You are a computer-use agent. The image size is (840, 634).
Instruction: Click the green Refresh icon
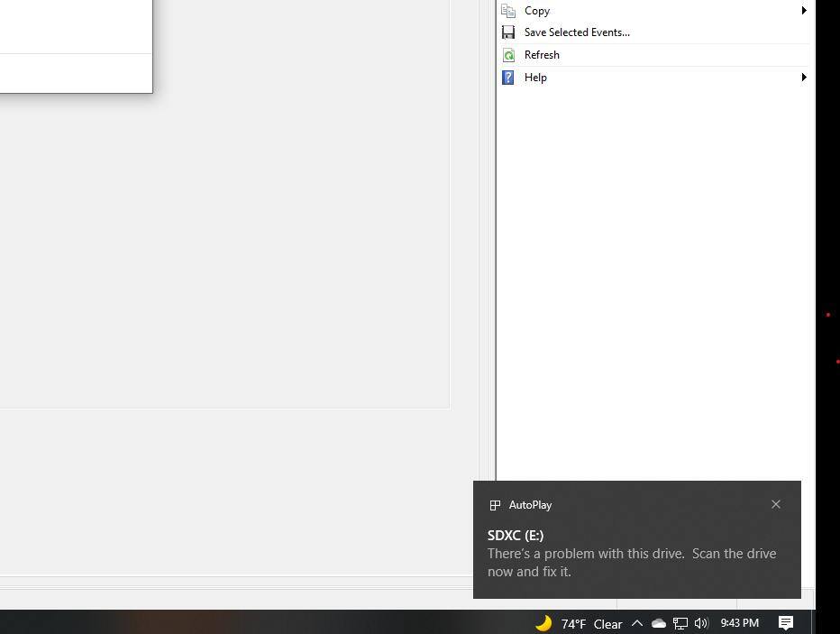508,55
